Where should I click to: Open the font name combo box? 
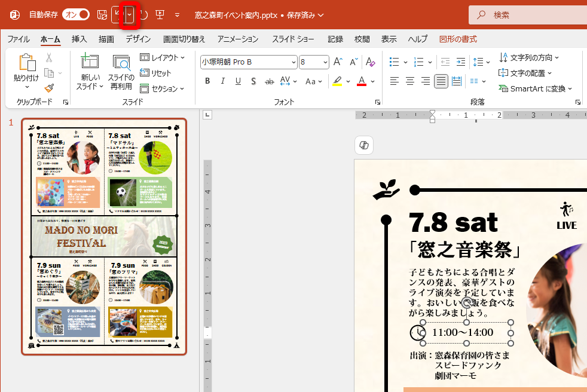click(x=249, y=62)
